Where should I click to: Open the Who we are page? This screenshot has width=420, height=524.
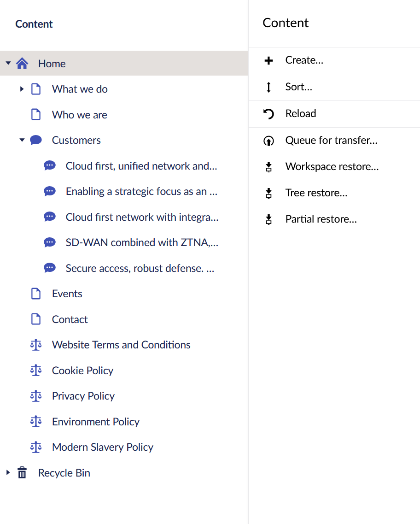click(x=80, y=115)
